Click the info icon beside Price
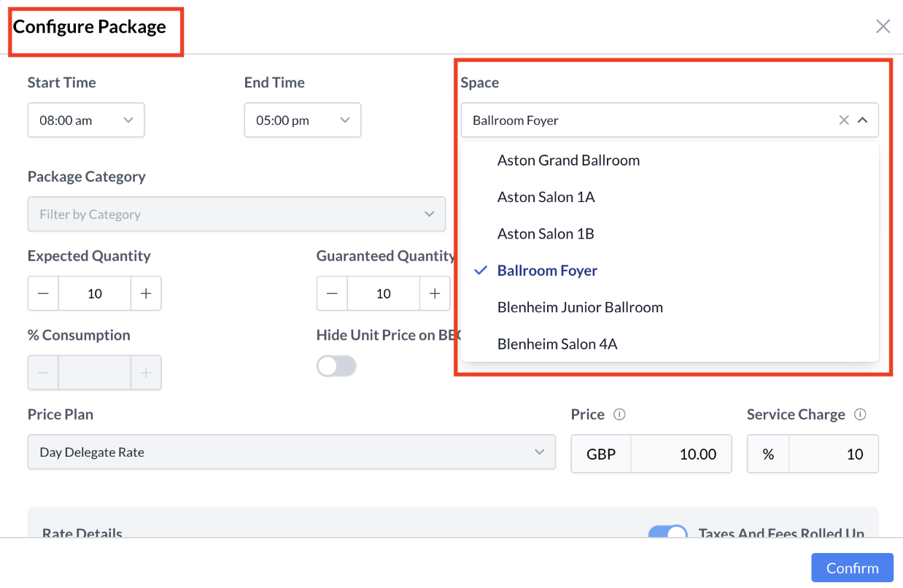Screen dimensions: 903x588 click(619, 414)
